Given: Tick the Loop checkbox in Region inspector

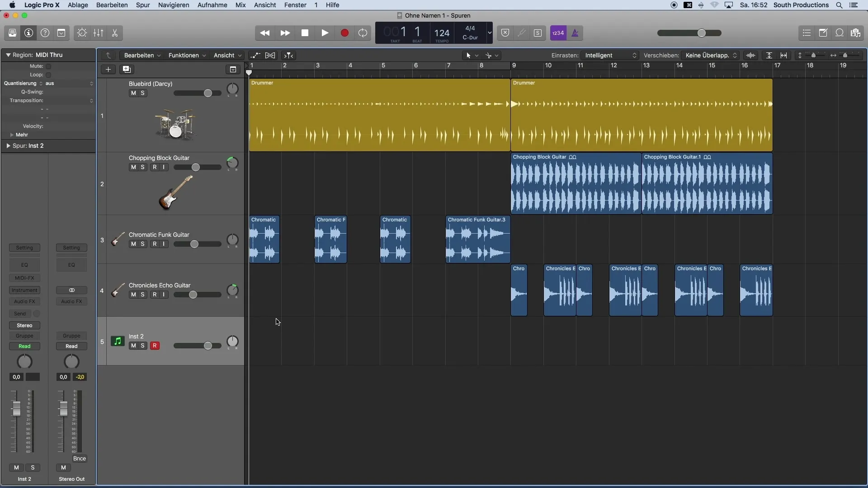Looking at the screenshot, I should point(48,75).
